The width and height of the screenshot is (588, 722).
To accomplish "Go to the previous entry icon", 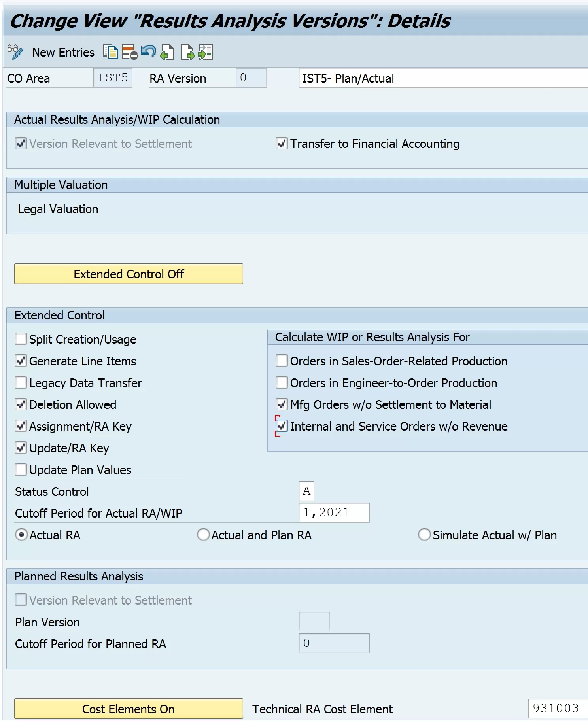I will click(167, 52).
